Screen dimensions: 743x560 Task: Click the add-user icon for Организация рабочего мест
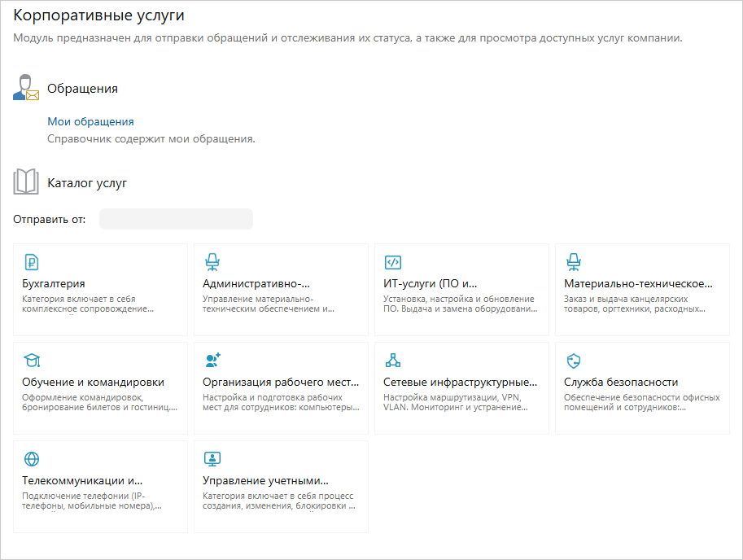(212, 361)
